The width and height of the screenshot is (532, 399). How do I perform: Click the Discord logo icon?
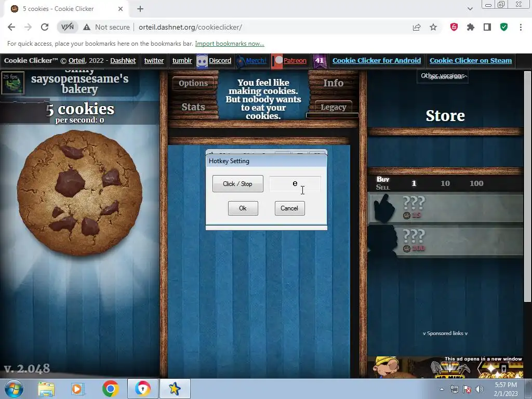202,61
